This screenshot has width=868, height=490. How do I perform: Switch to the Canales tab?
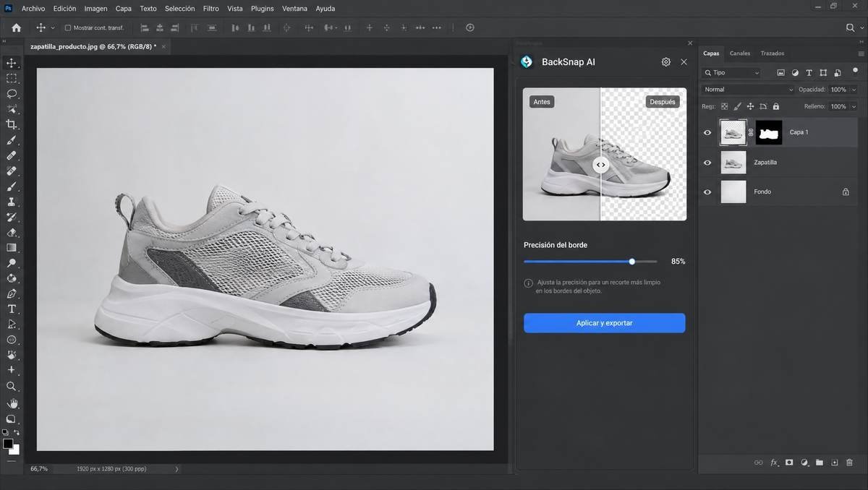739,53
